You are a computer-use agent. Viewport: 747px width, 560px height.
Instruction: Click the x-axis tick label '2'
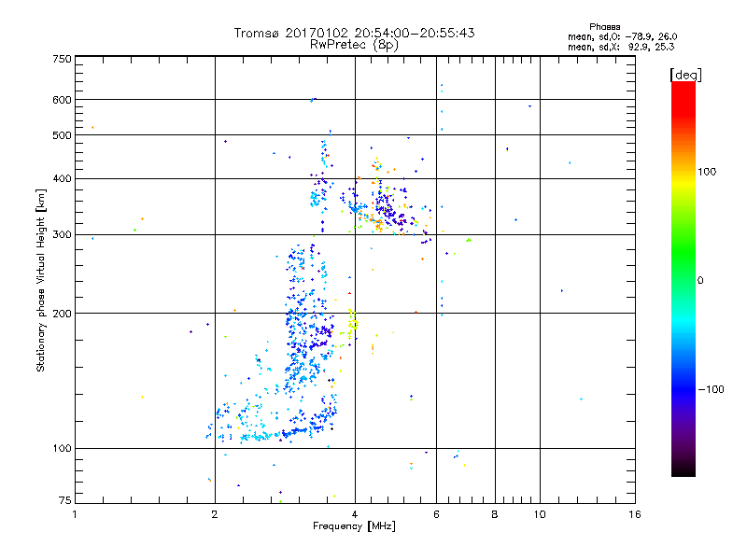click(x=215, y=514)
